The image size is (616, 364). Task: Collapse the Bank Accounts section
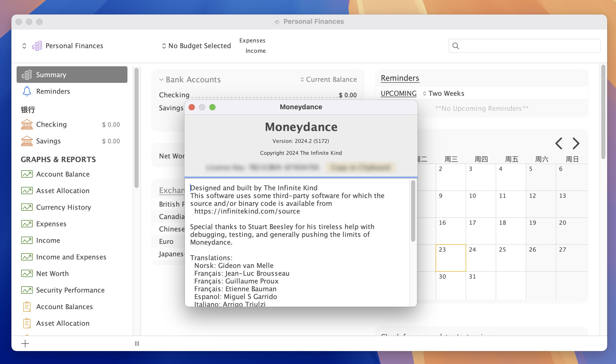click(162, 79)
